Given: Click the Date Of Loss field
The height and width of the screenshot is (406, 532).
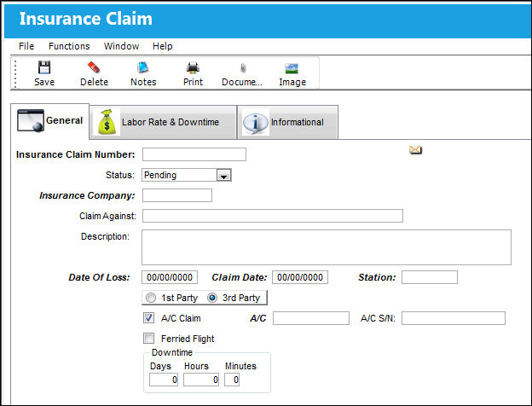Looking at the screenshot, I should coord(170,277).
